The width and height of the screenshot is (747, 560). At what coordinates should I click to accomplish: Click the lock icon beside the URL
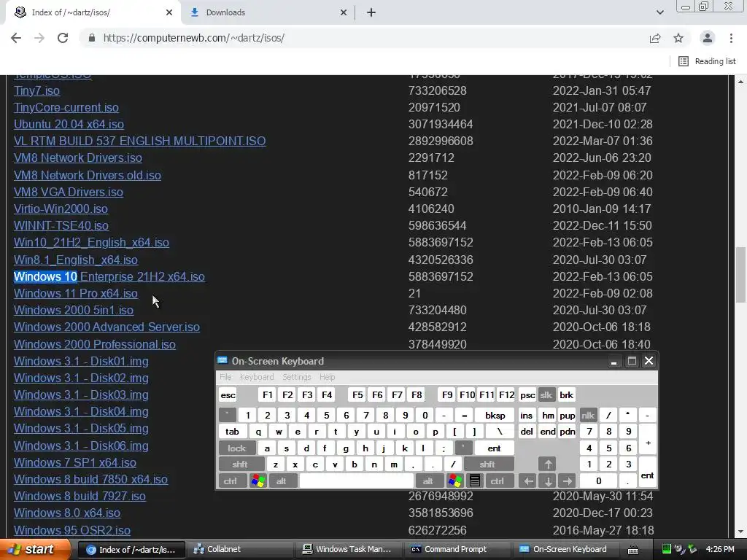click(92, 38)
